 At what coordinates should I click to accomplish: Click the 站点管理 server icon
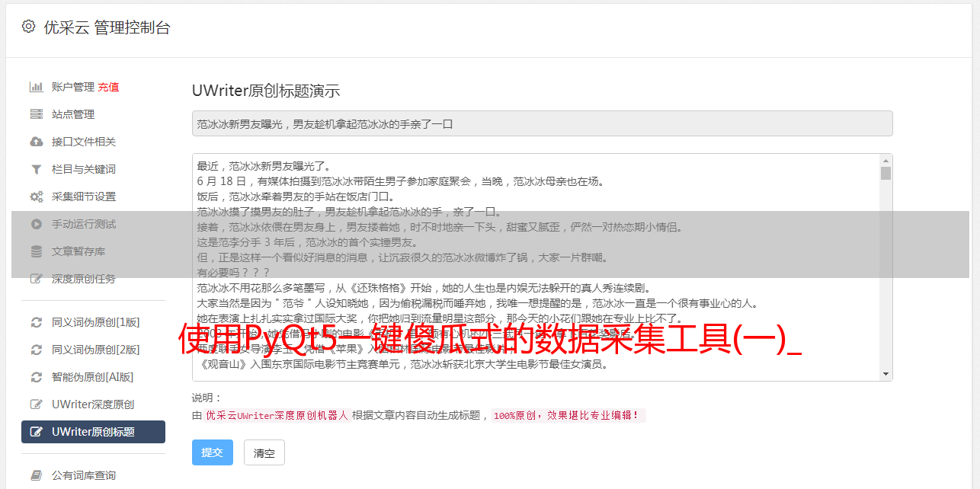coord(36,114)
